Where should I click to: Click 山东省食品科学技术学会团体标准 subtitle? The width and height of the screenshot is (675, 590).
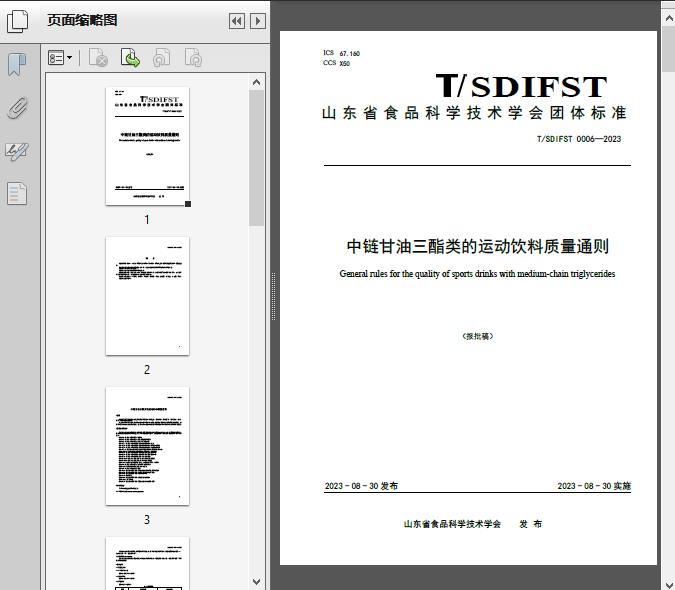point(474,113)
